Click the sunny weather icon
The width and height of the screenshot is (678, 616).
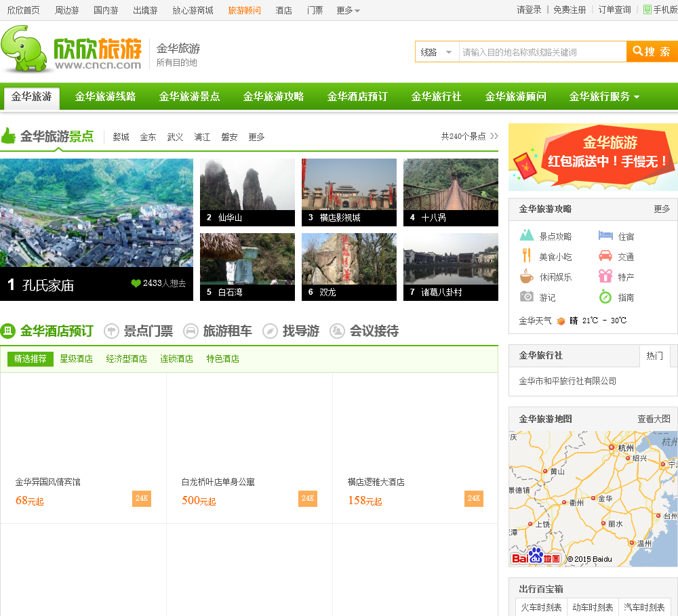pyautogui.click(x=561, y=321)
